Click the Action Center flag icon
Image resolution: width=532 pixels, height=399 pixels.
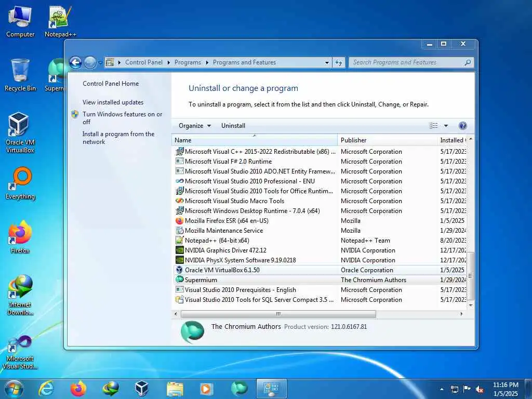click(467, 389)
